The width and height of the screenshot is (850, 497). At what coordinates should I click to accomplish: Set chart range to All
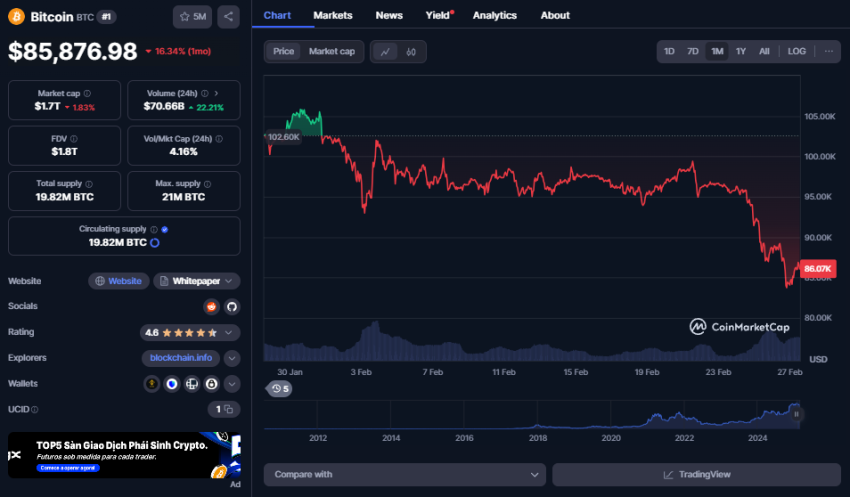click(x=764, y=51)
